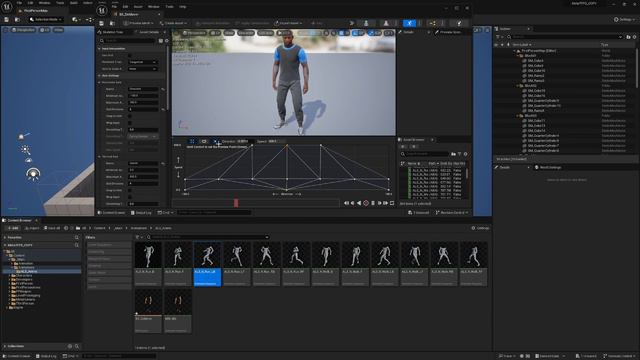Select the blue-highlighted run animation thumbnail
Viewport: 640px width, 360px height.
coord(207,264)
